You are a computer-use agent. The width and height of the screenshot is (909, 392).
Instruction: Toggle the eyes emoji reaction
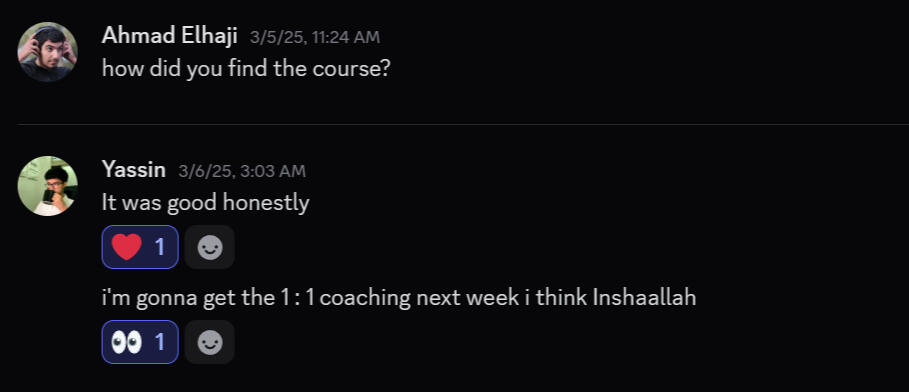(140, 342)
